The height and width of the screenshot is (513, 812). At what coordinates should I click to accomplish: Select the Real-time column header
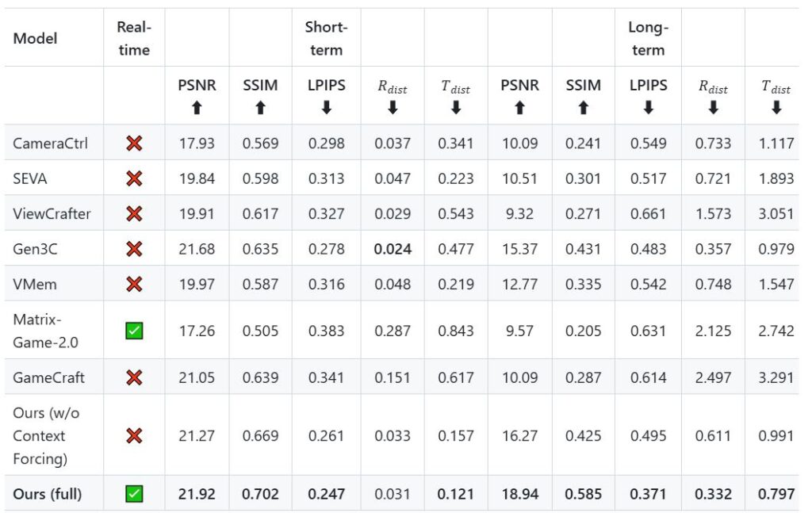(x=134, y=38)
